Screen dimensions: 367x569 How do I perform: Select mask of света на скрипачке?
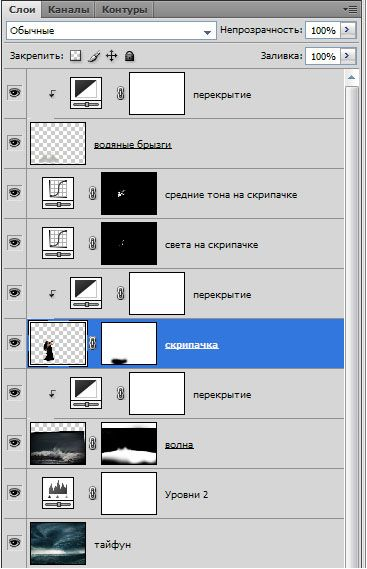[129, 243]
